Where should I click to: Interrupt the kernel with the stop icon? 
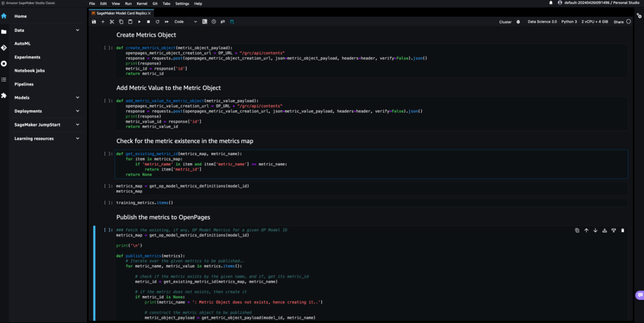148,22
